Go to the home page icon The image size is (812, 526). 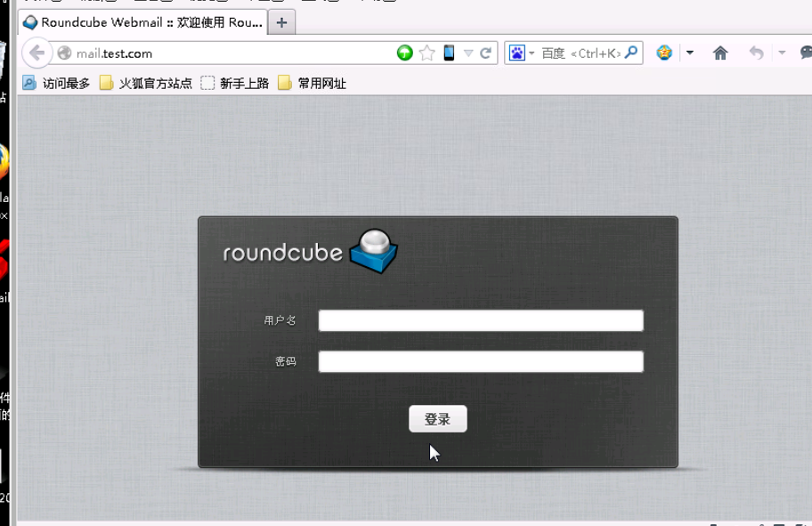[720, 53]
